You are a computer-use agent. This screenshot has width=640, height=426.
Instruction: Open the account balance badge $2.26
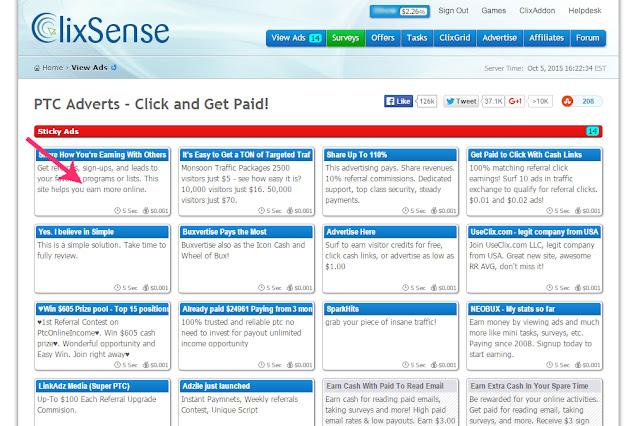[x=400, y=11]
